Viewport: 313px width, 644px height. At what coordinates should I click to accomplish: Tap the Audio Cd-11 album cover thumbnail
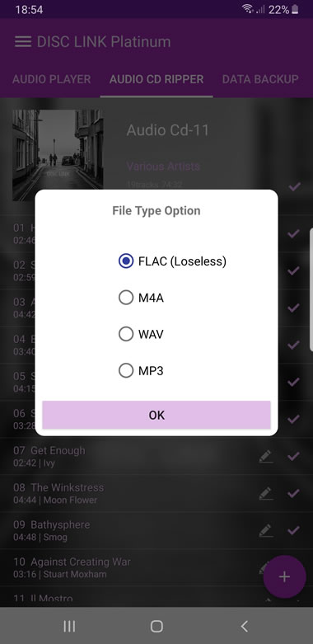point(58,155)
